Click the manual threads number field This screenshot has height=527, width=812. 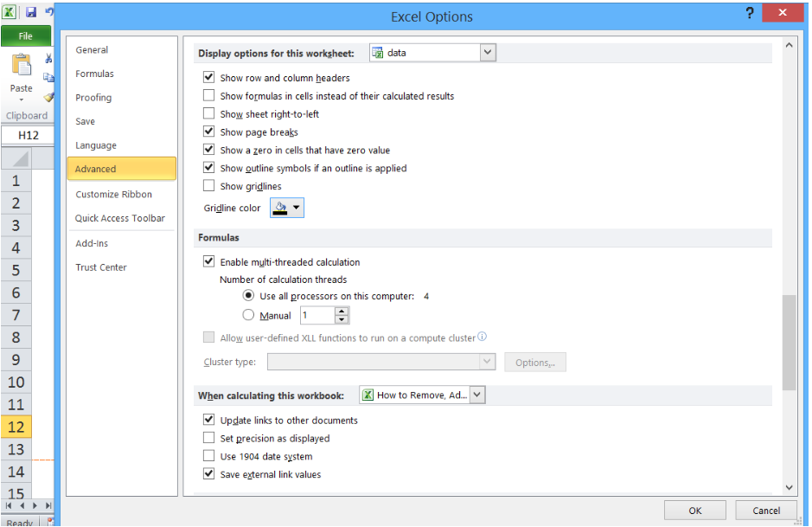click(x=317, y=315)
